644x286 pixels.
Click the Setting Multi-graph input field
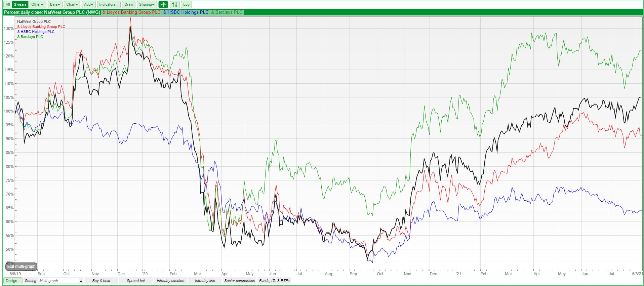click(58, 281)
